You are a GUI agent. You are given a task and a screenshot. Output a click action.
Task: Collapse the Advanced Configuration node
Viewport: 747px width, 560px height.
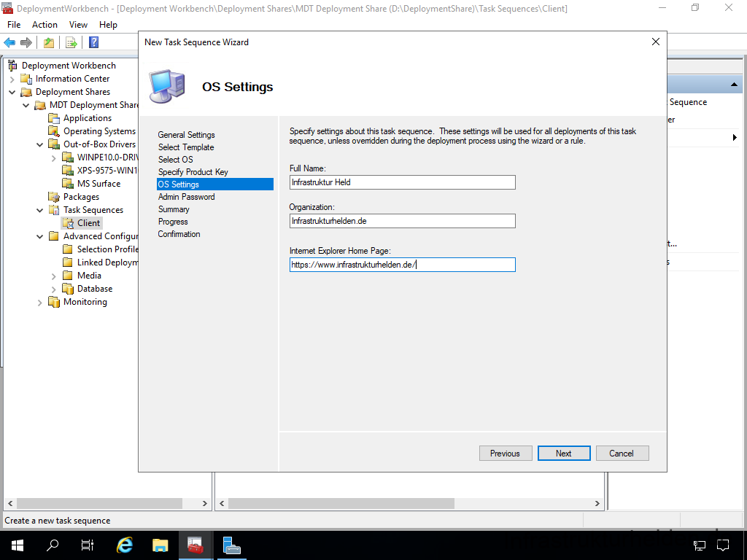tap(40, 236)
